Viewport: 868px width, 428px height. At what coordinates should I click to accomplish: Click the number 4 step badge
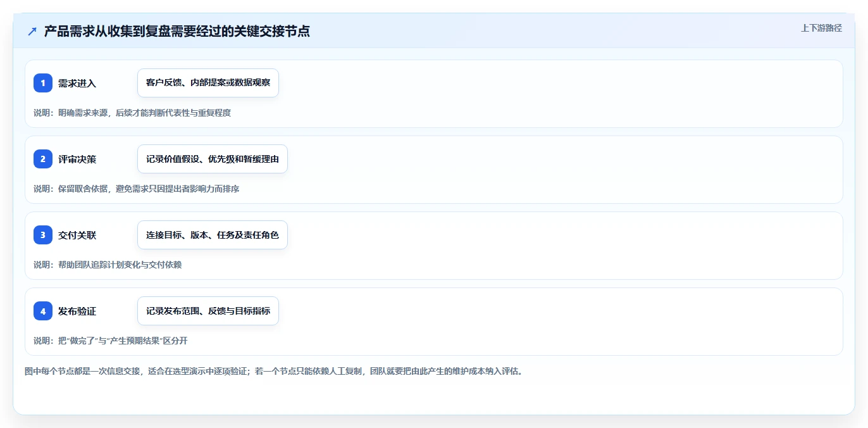coord(43,311)
